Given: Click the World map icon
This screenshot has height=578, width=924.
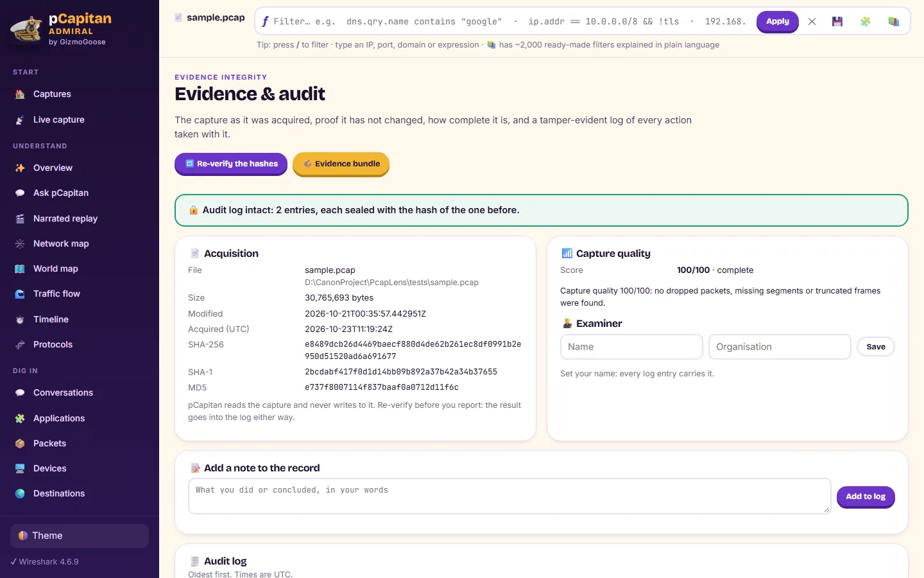Looking at the screenshot, I should (x=20, y=269).
